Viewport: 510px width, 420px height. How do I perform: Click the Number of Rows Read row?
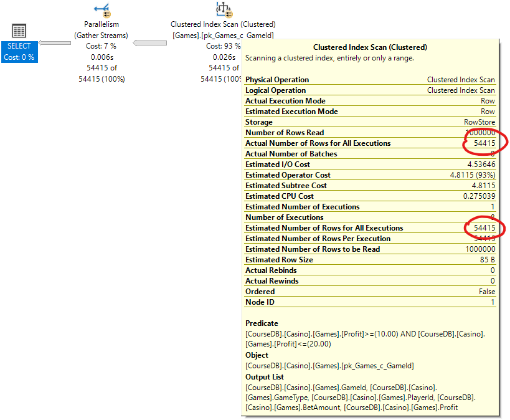coord(370,133)
